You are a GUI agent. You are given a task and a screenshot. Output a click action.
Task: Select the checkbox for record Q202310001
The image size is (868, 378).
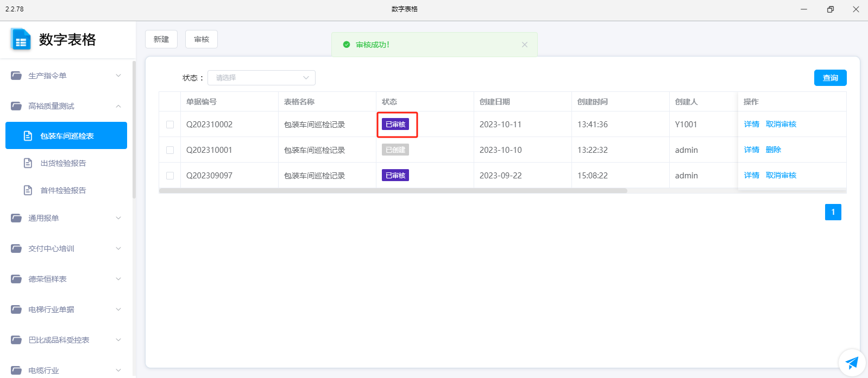coord(170,150)
